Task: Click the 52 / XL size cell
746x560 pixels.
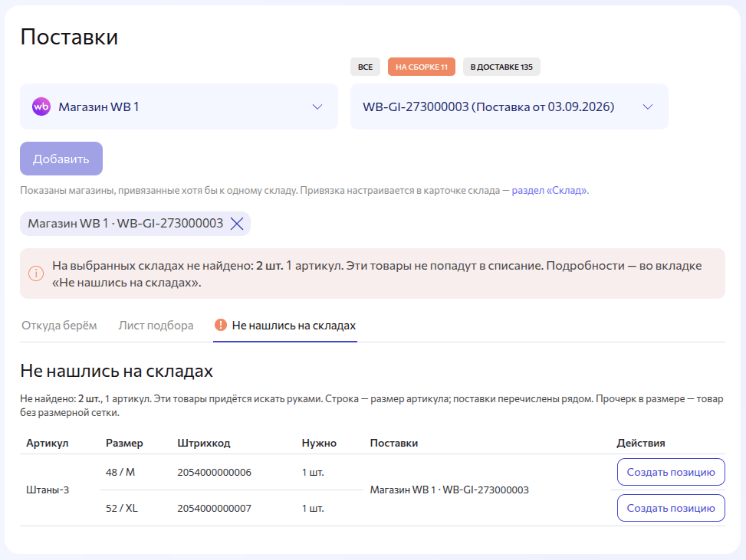Action: [122, 508]
